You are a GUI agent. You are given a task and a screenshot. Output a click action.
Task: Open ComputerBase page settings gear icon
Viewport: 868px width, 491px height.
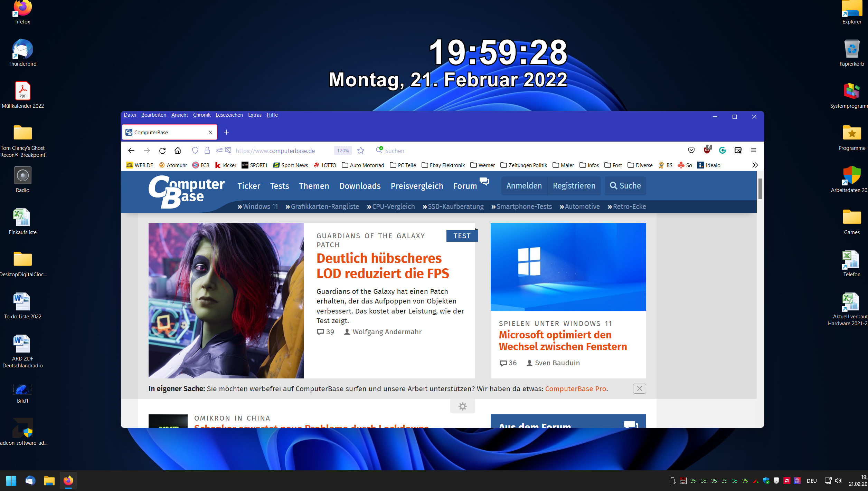coord(462,406)
